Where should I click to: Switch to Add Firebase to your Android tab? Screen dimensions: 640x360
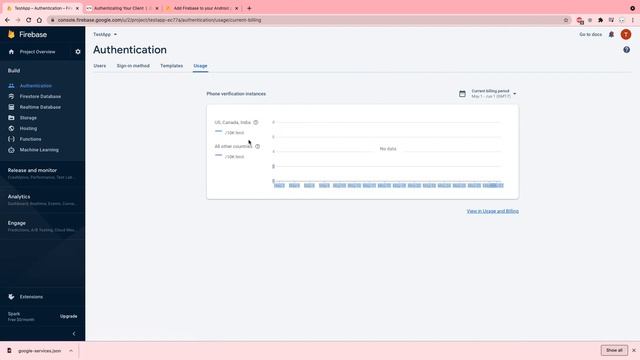coord(202,8)
